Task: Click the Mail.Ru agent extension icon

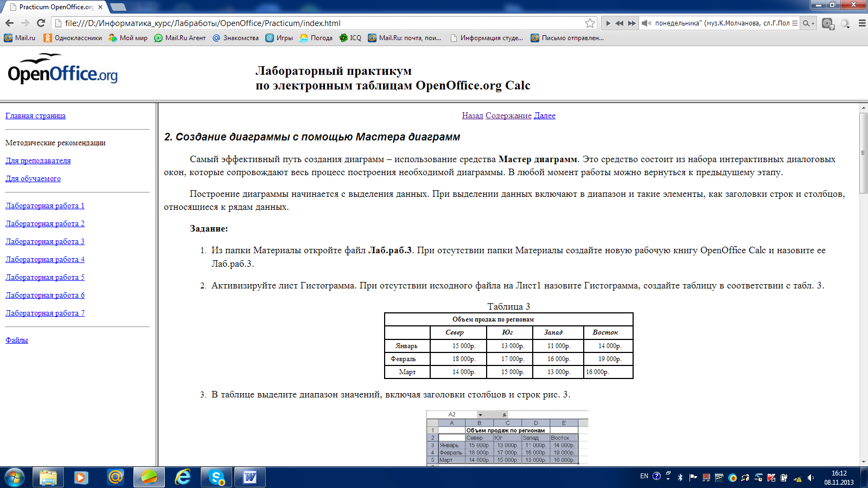Action: pyautogui.click(x=828, y=24)
